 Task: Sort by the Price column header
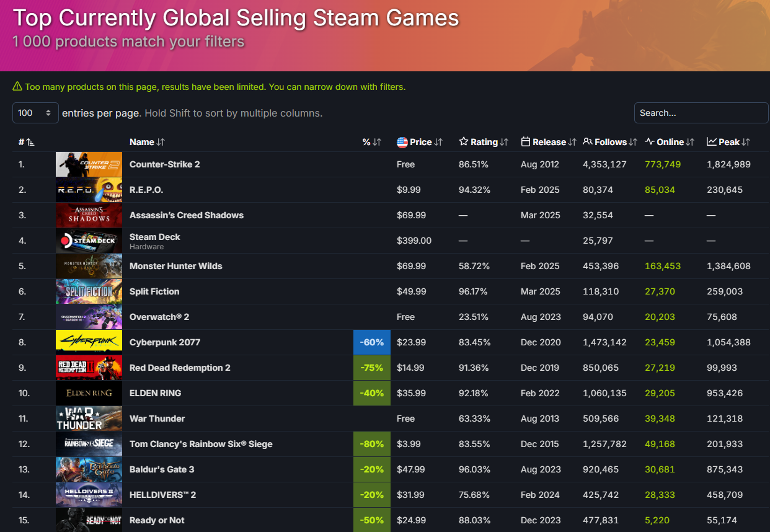point(420,142)
